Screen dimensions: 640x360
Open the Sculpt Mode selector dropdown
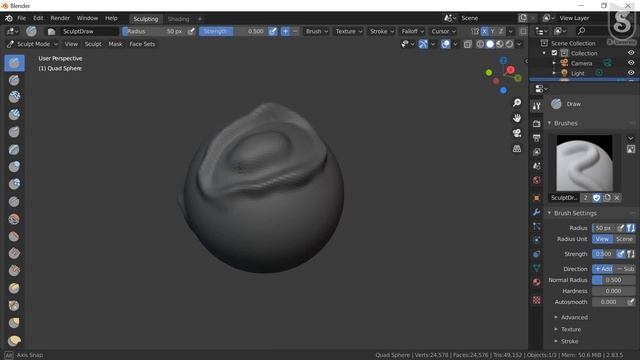tap(33, 44)
